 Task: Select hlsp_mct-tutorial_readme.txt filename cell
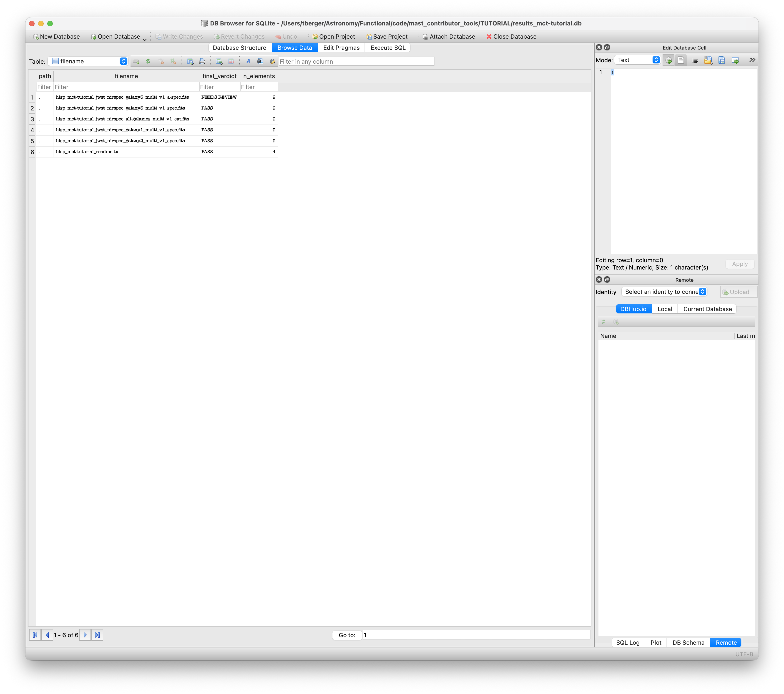pyautogui.click(x=126, y=152)
